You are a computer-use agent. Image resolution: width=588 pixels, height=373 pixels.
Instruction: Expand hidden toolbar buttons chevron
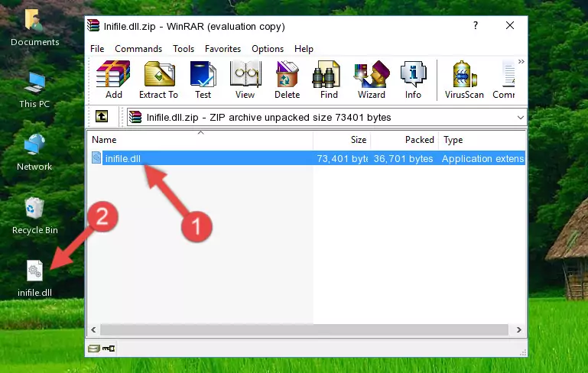tap(521, 61)
